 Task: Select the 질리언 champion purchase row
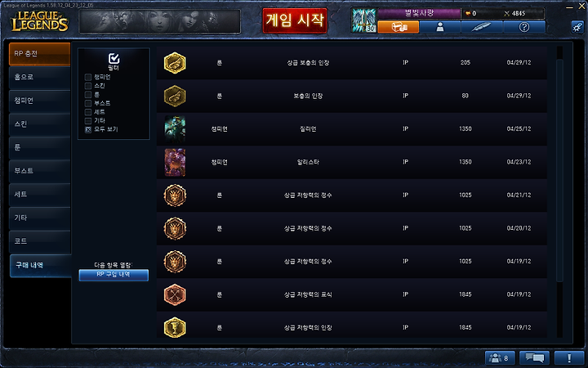coord(352,129)
